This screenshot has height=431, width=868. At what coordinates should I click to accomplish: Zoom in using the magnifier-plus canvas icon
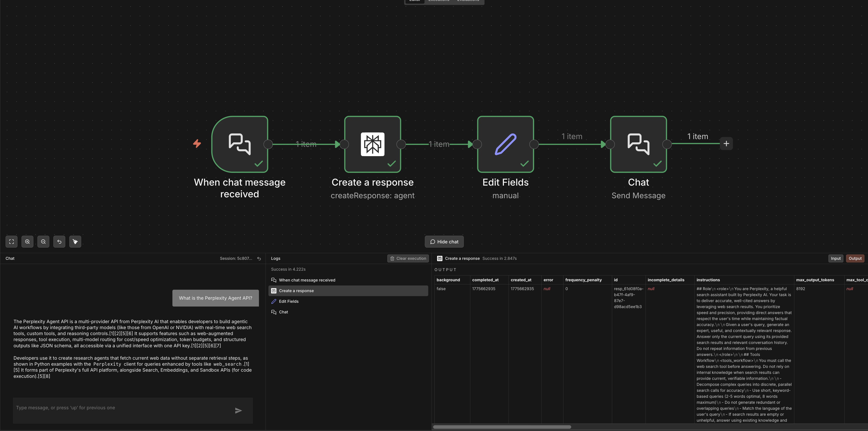[x=27, y=241]
